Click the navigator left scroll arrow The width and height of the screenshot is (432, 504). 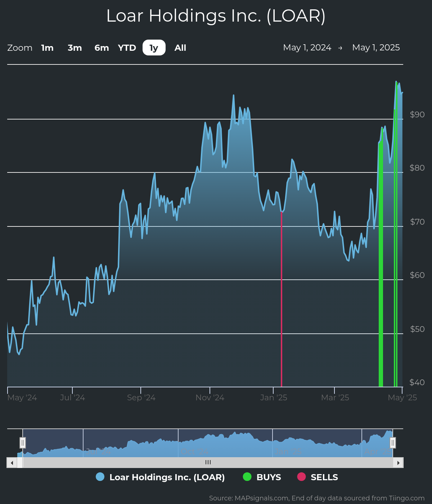[12, 463]
